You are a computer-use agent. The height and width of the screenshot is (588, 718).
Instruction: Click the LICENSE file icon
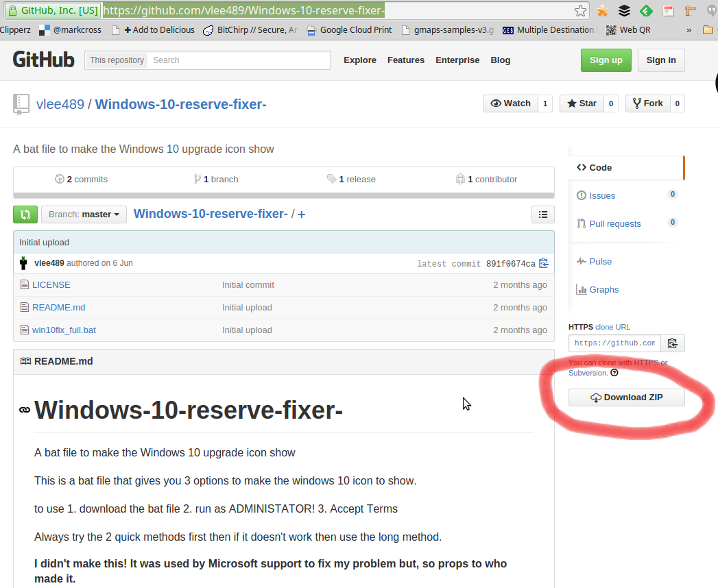click(x=24, y=284)
